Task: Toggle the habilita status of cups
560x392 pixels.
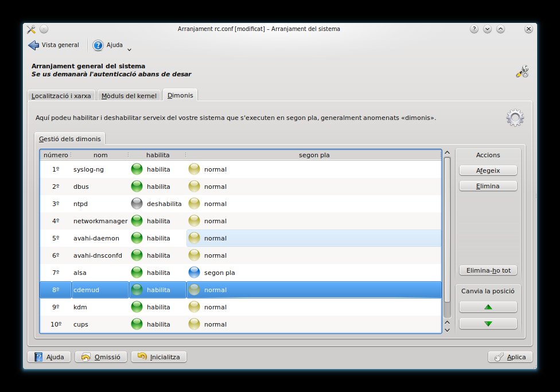Action: [x=137, y=324]
